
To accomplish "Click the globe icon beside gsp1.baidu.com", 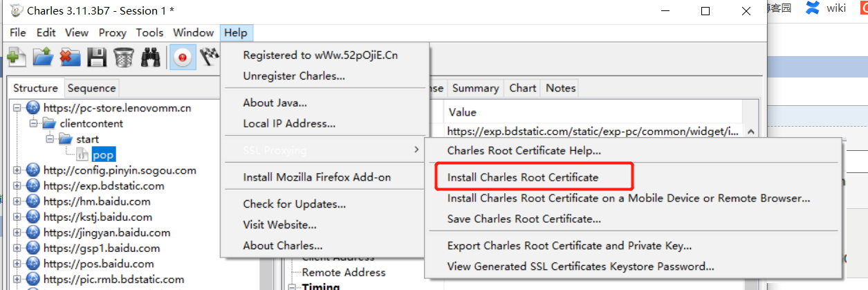I will tap(33, 248).
